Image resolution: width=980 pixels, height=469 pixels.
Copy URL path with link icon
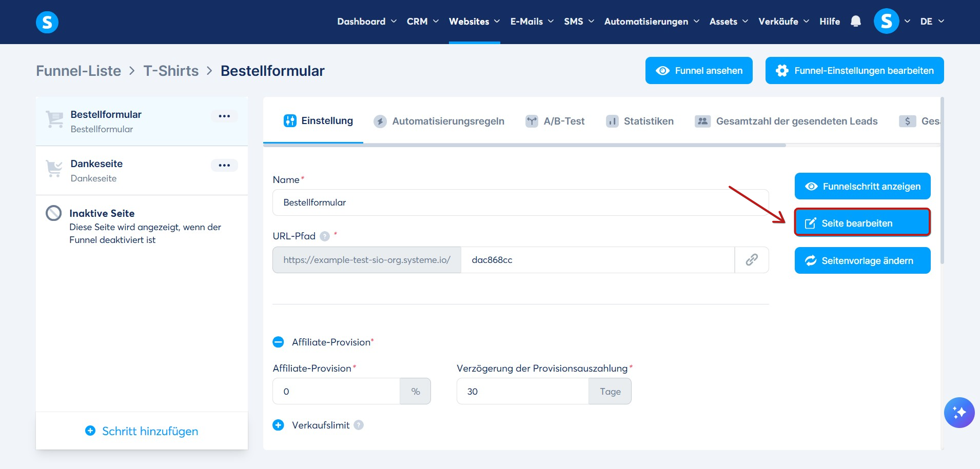click(752, 260)
